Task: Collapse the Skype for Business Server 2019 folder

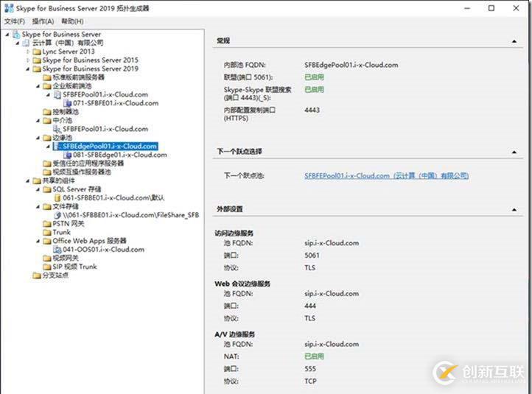Action: pyautogui.click(x=28, y=68)
